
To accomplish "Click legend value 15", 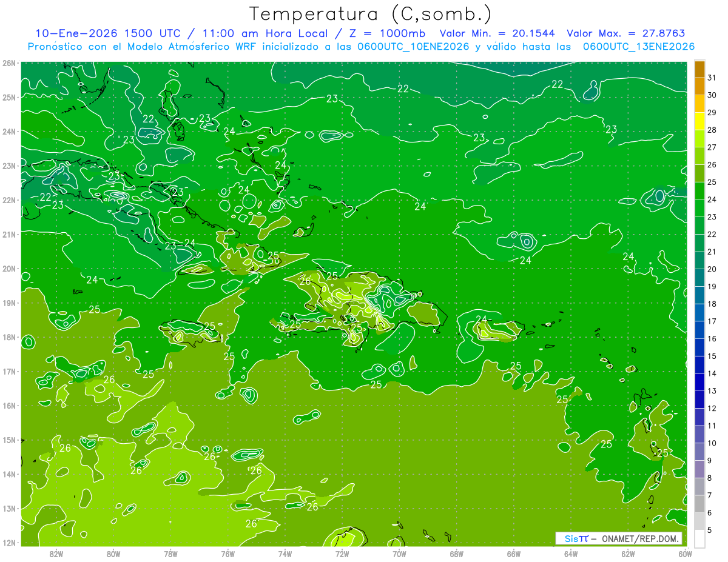I will coord(712,356).
